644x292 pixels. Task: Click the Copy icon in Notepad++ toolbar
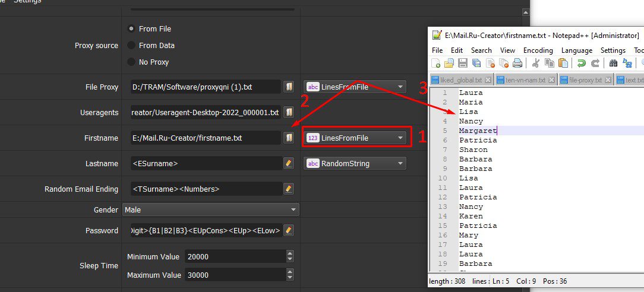pyautogui.click(x=549, y=63)
